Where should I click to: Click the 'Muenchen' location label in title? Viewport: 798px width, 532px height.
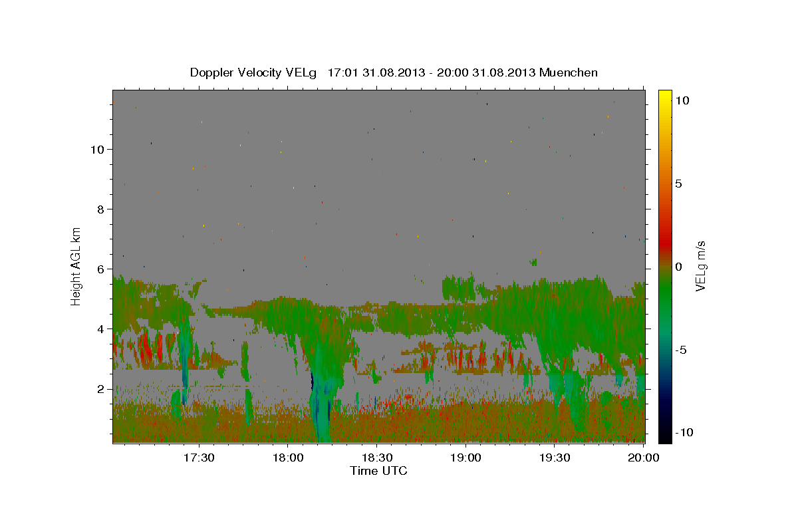[569, 72]
